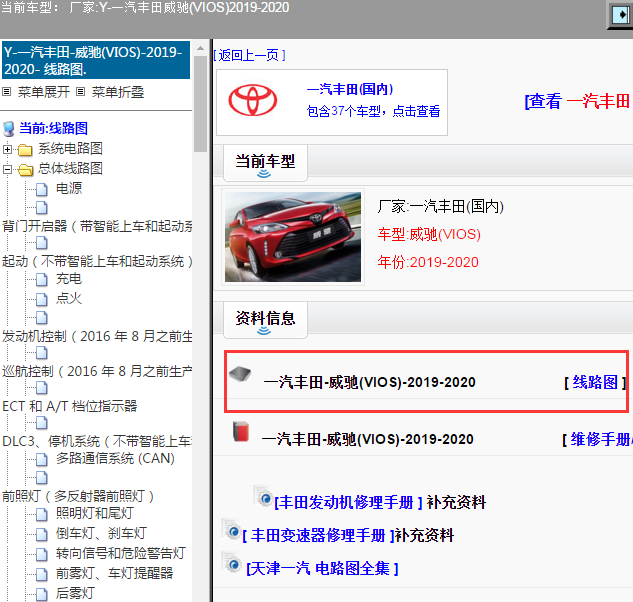The image size is (633, 602).
Task: Expand the 系统电路图 tree node
Action: (x=7, y=149)
